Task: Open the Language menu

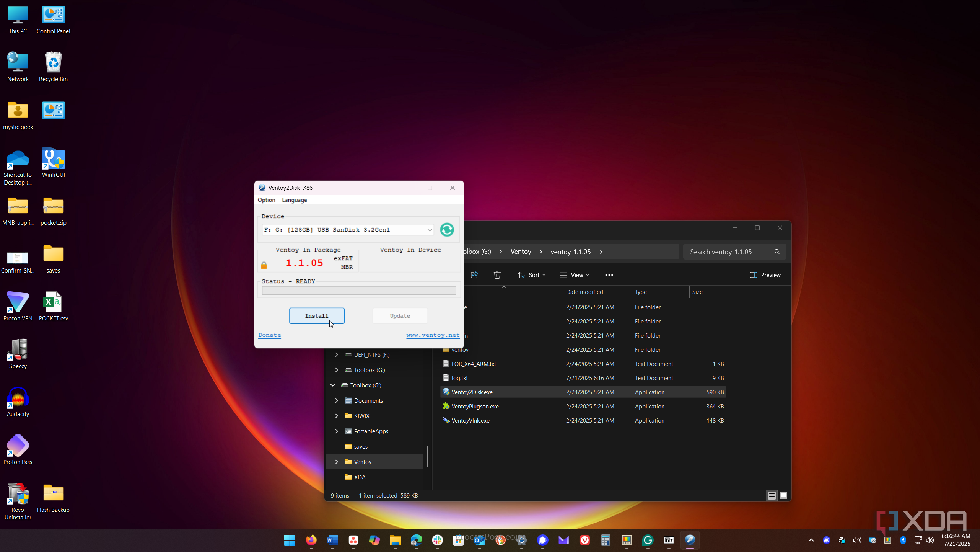Action: (x=294, y=200)
